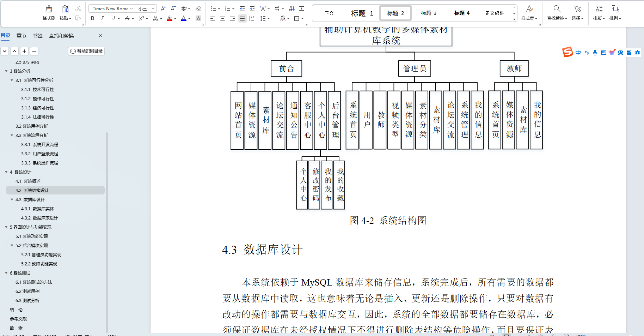644x336 pixels.
Task: Open the font name dropdown (Times New Roma)
Action: (132, 8)
